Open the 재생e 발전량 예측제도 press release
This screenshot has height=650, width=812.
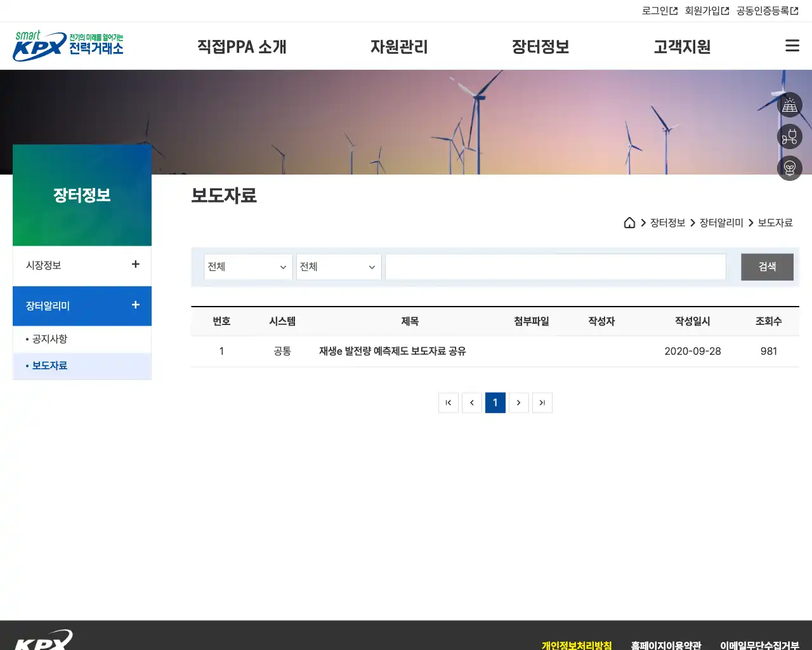pos(392,351)
